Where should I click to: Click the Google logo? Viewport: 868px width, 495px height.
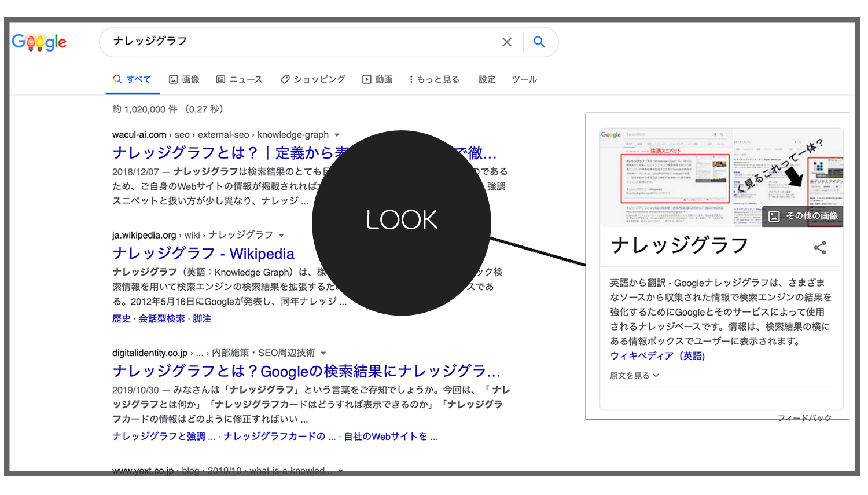(39, 42)
